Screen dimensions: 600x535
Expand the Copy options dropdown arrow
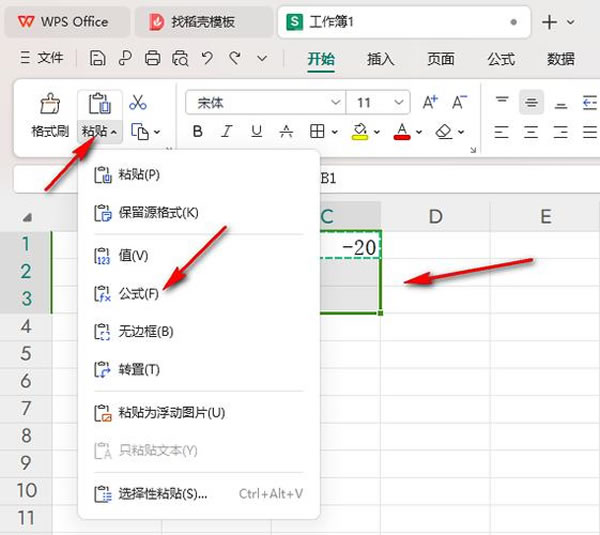tap(157, 132)
